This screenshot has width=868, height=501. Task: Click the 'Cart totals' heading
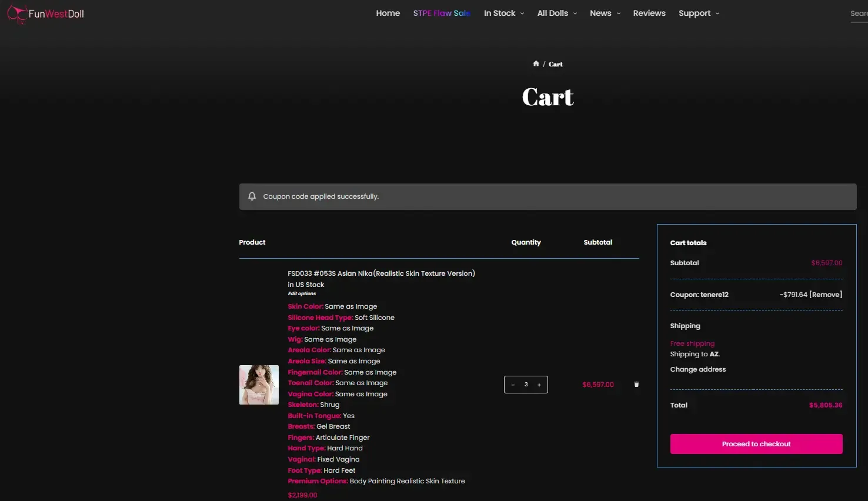pos(688,243)
